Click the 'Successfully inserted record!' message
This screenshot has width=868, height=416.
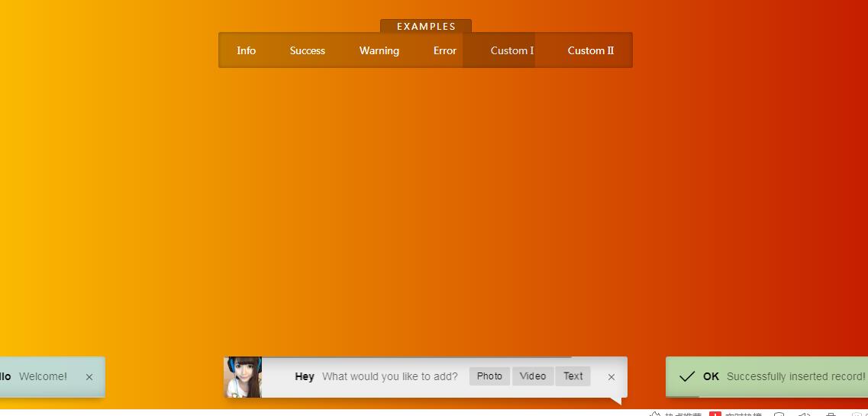click(x=795, y=376)
